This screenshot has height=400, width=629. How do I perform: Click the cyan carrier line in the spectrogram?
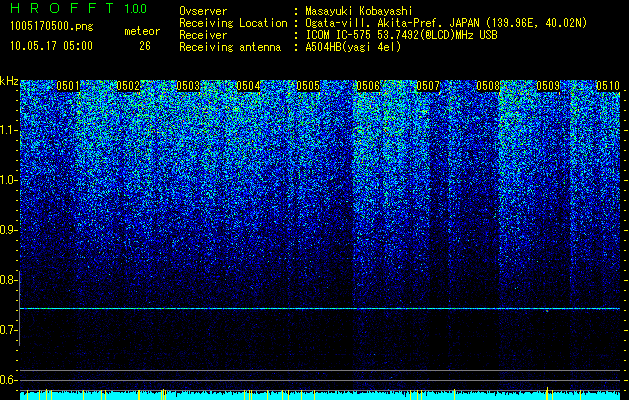320,309
